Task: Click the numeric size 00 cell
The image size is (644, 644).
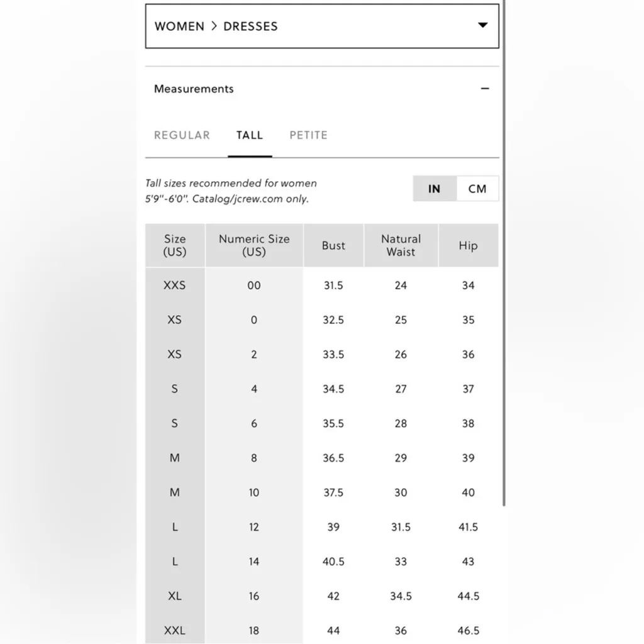Action: [x=254, y=286]
